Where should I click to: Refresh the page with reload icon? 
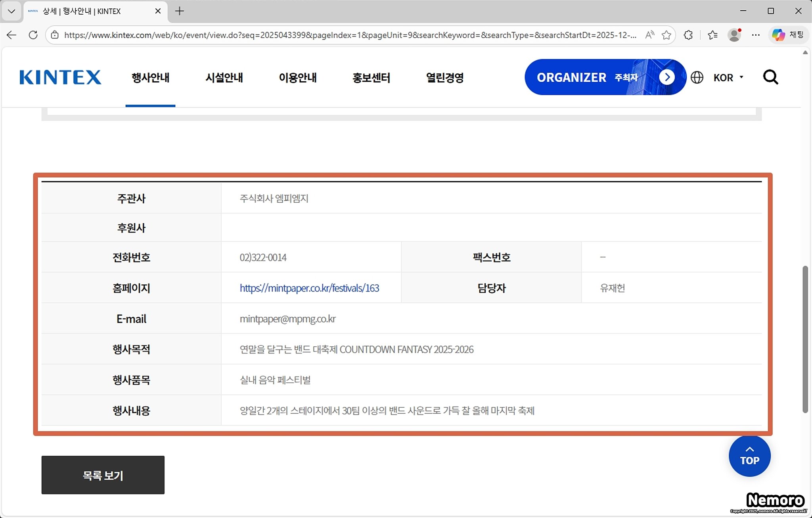(33, 35)
